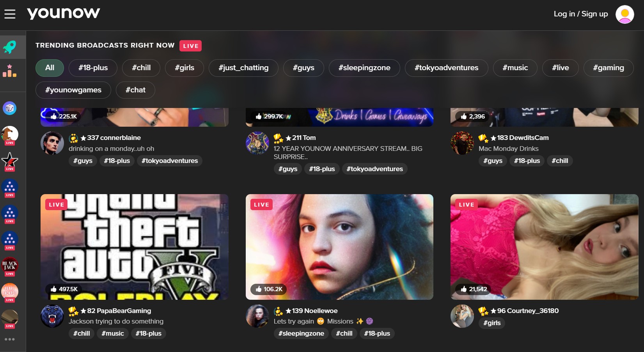Filter broadcasts by #sleepingzone tag

[x=364, y=68]
